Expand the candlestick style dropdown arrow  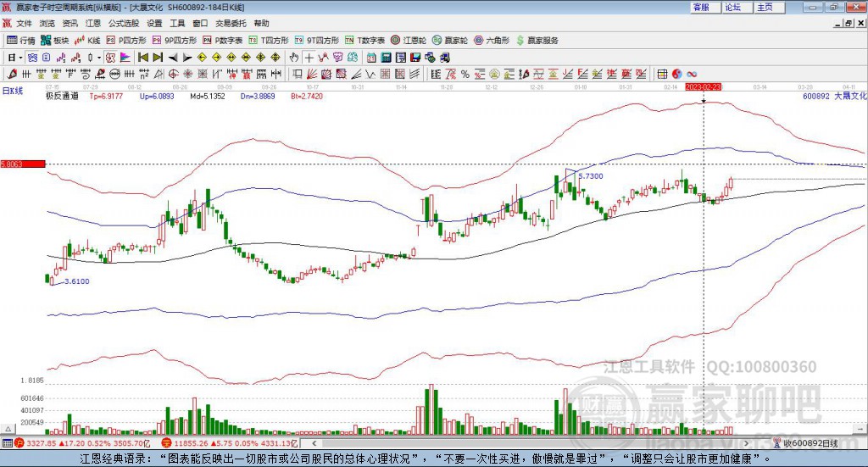click(99, 58)
